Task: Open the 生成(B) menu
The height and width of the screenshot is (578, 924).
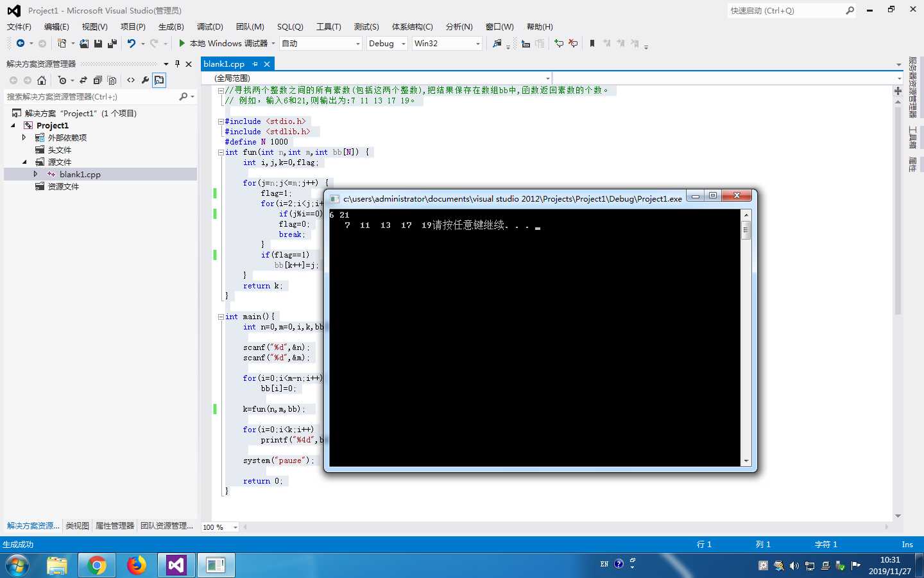Action: pos(171,26)
